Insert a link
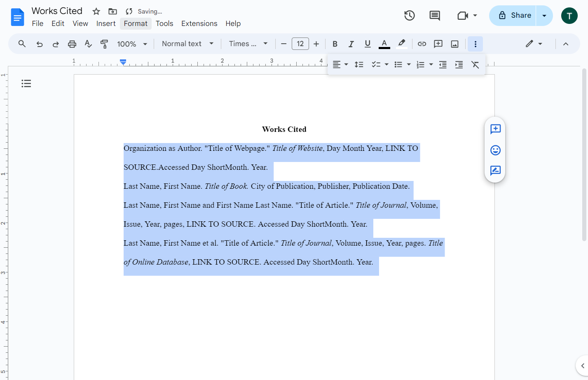The image size is (588, 380). pos(422,44)
